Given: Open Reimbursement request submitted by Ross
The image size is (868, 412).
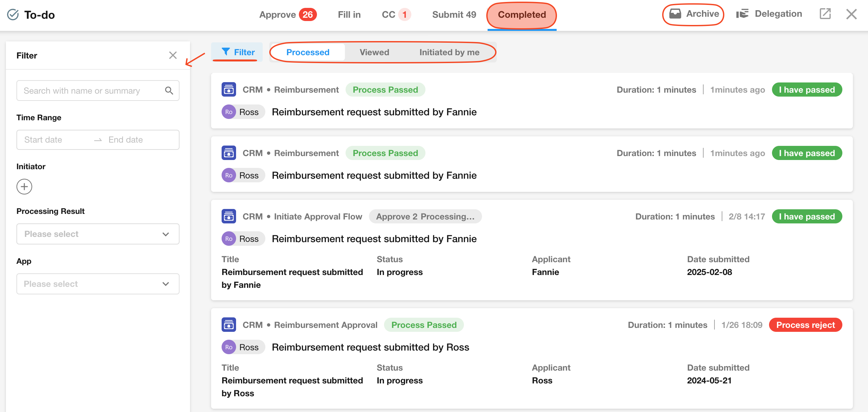Looking at the screenshot, I should tap(370, 347).
